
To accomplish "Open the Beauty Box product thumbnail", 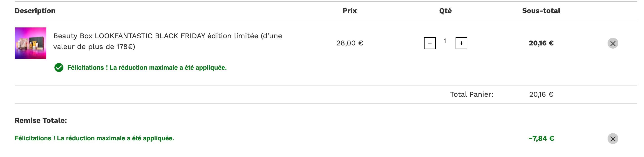I will coord(31,43).
